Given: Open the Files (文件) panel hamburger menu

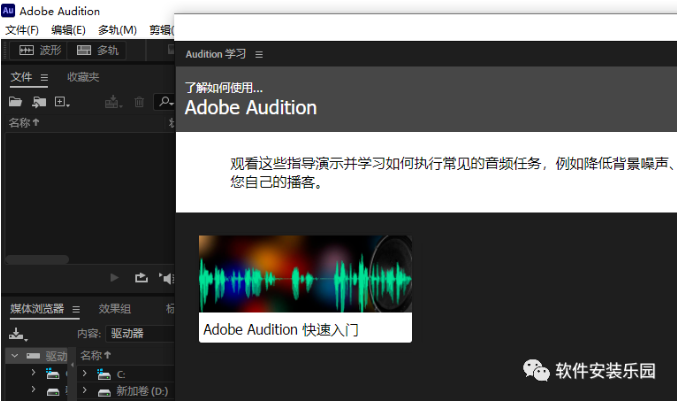Looking at the screenshot, I should click(44, 78).
